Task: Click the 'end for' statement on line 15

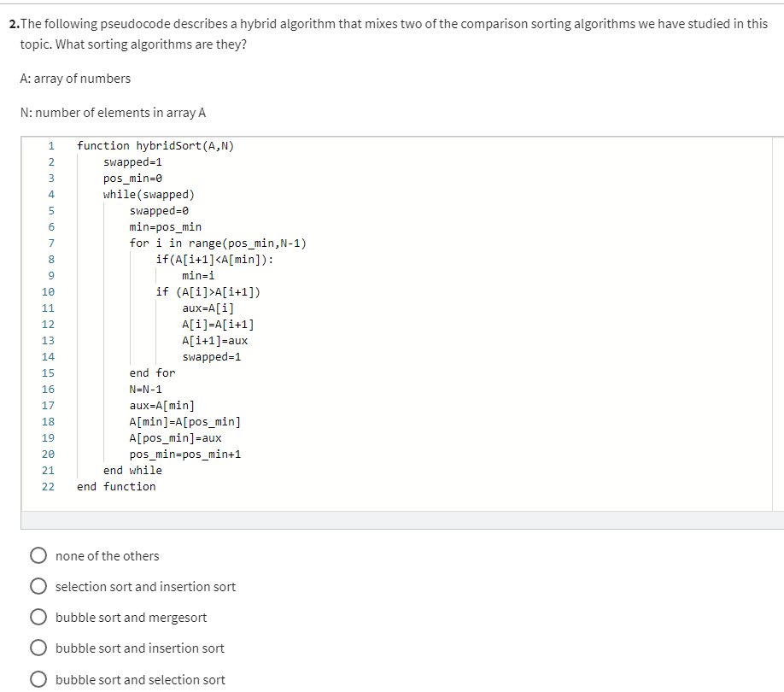Action: [152, 372]
